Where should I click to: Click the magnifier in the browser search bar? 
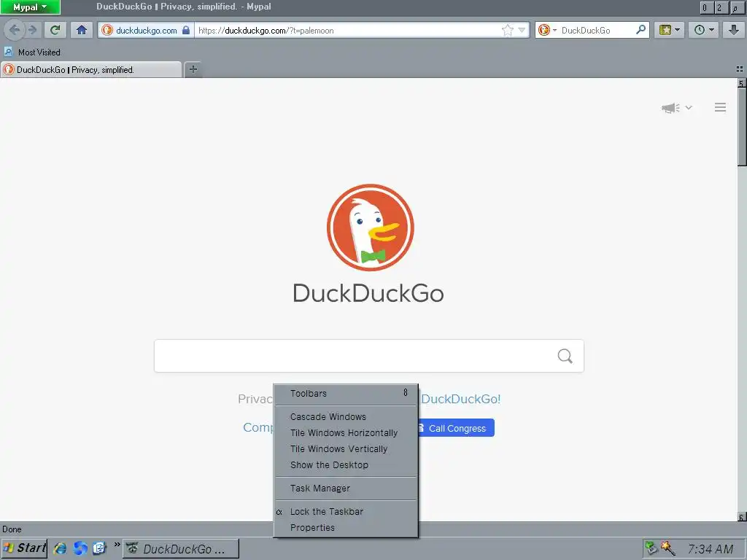(x=640, y=30)
